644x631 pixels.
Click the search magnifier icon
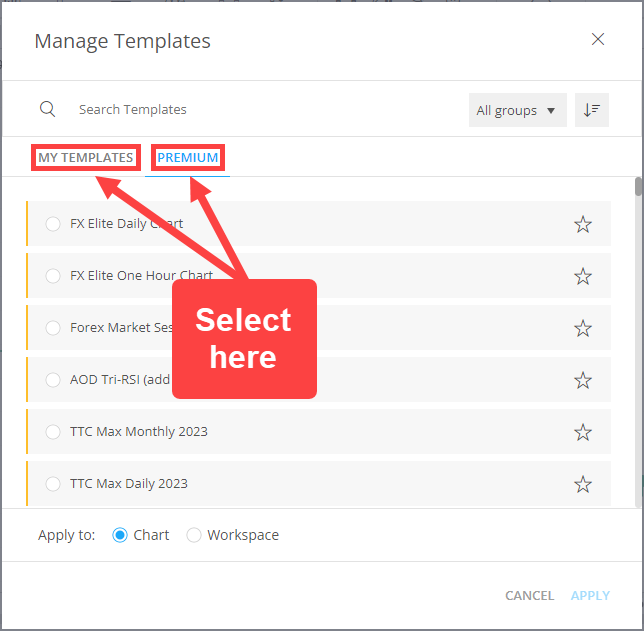(x=47, y=109)
